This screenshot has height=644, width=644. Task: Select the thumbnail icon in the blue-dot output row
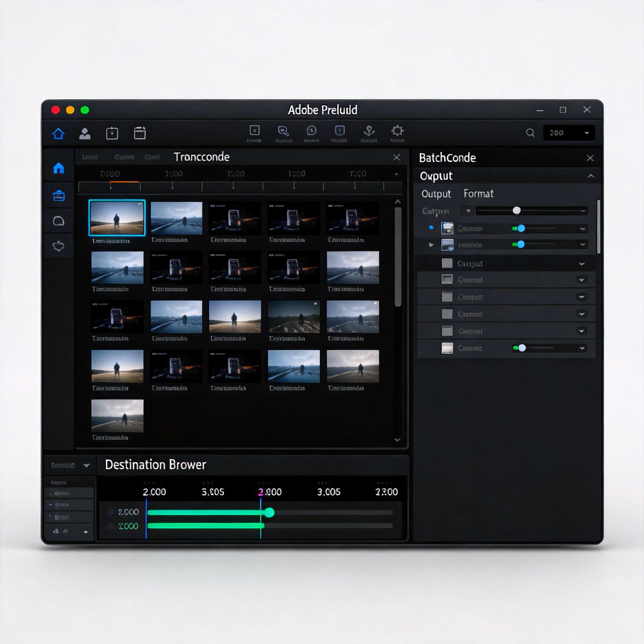click(x=447, y=228)
